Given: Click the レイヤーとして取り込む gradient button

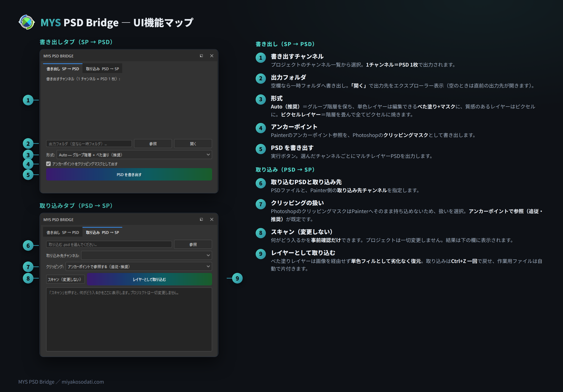Looking at the screenshot, I should 149,279.
